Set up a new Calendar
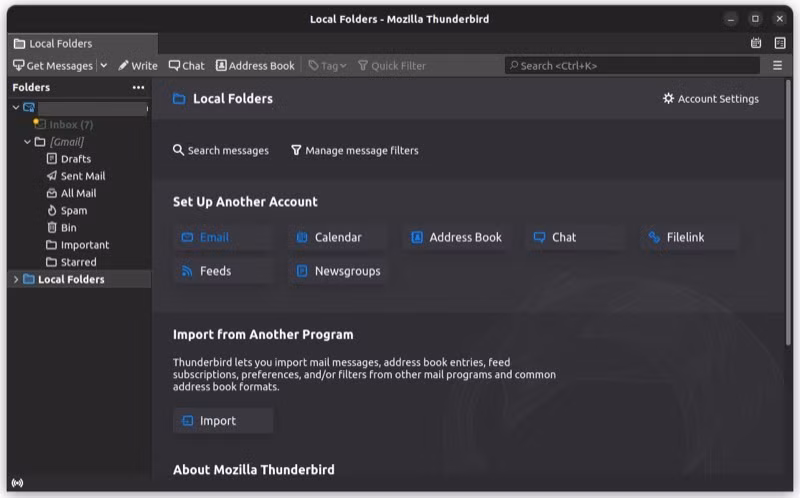This screenshot has width=800, height=498. coord(338,237)
